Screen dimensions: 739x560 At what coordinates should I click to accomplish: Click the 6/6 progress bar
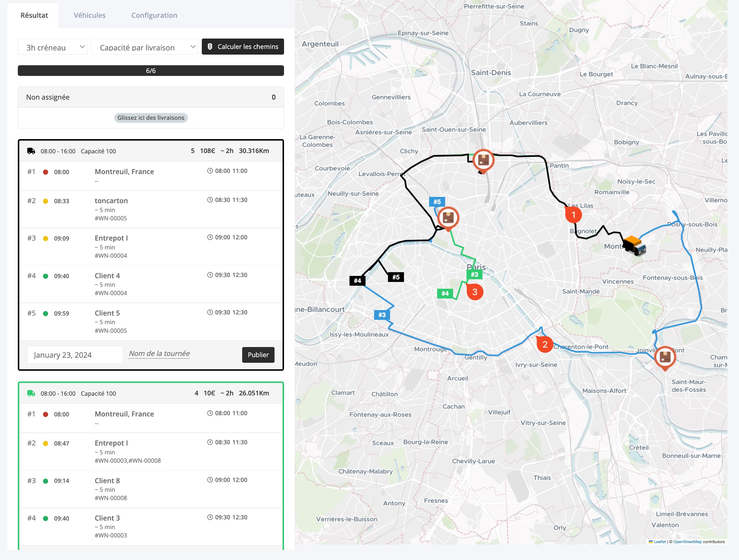tap(151, 71)
